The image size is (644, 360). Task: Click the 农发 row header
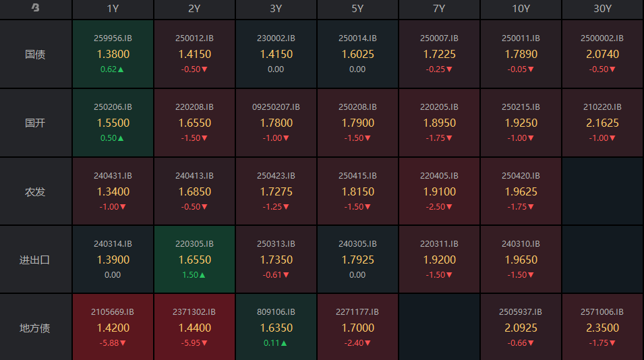35,191
